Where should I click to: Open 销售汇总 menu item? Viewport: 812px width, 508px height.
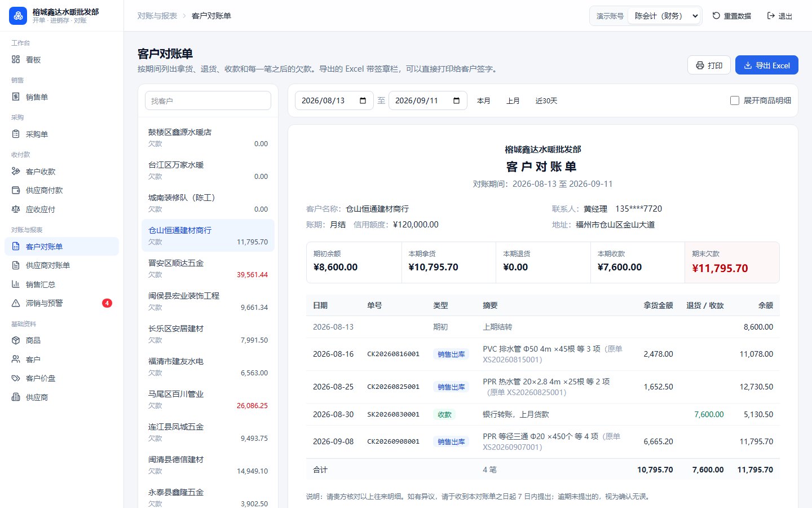point(62,284)
